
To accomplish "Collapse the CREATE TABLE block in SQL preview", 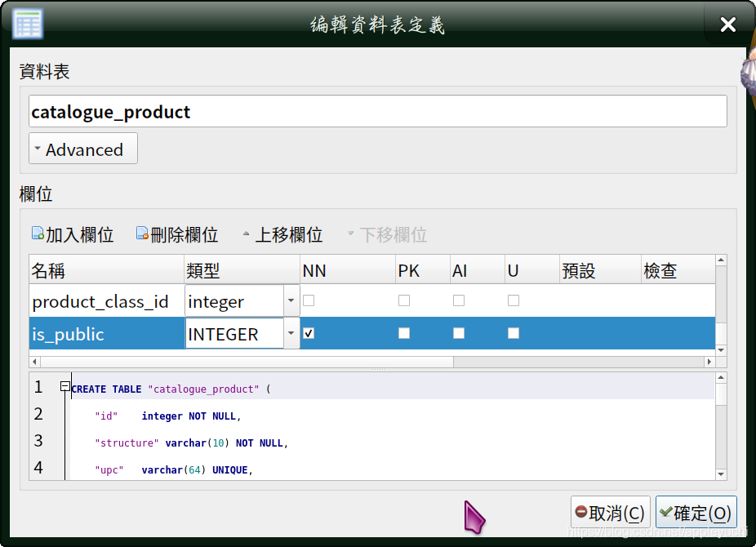I will [66, 386].
